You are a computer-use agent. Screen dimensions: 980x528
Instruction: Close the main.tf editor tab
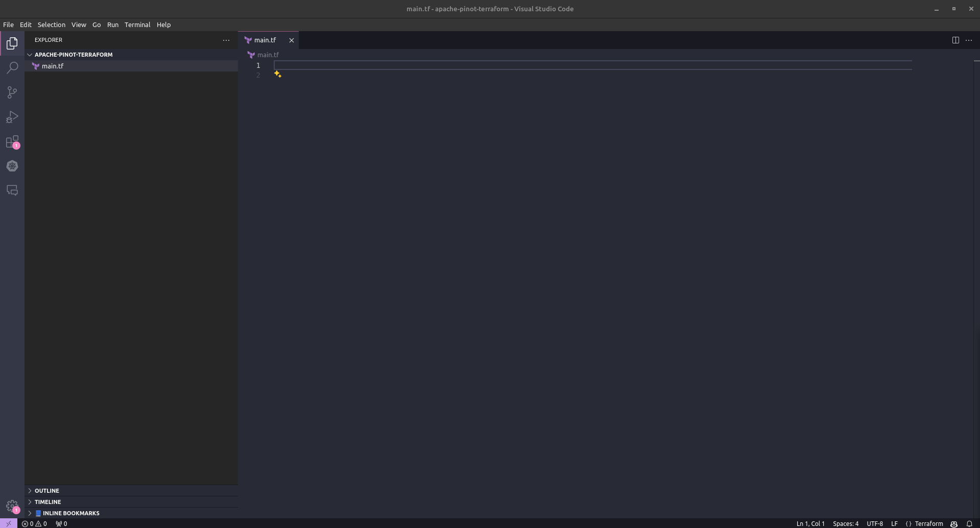292,40
